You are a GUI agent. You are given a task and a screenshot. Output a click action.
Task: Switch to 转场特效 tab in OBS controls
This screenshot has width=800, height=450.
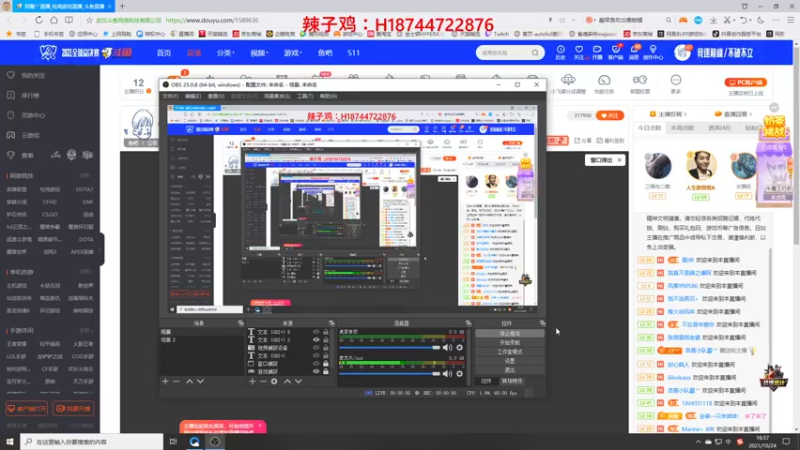click(x=512, y=381)
